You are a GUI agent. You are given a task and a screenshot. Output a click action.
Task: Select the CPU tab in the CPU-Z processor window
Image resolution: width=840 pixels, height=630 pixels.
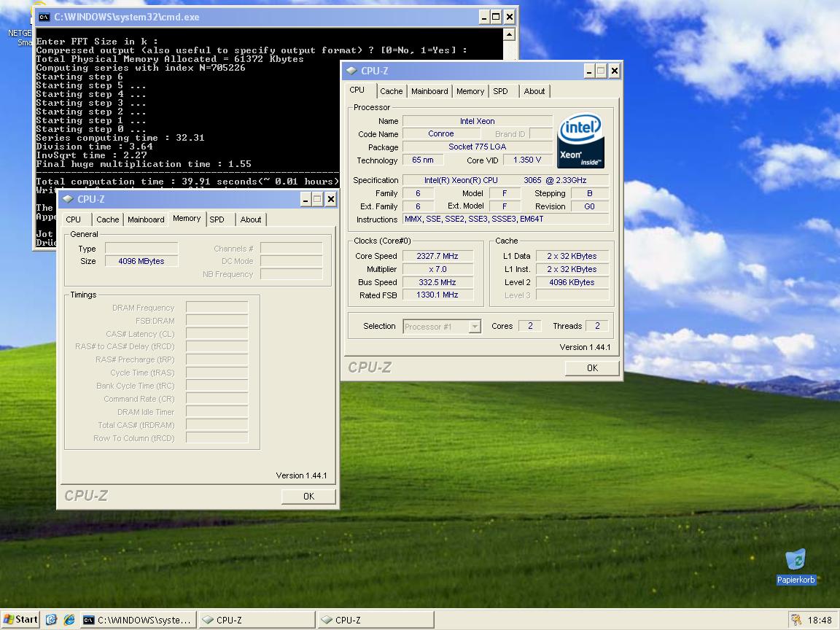(x=357, y=90)
